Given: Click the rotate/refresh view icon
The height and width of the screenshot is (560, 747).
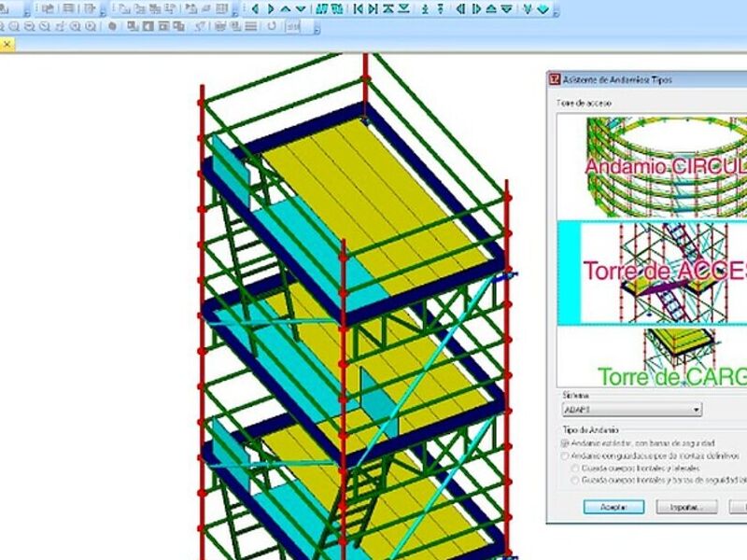Looking at the screenshot, I should (x=272, y=26).
